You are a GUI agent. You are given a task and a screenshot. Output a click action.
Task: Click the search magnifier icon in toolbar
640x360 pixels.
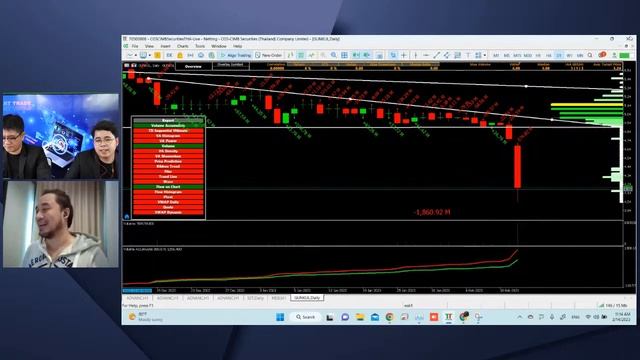click(x=589, y=55)
